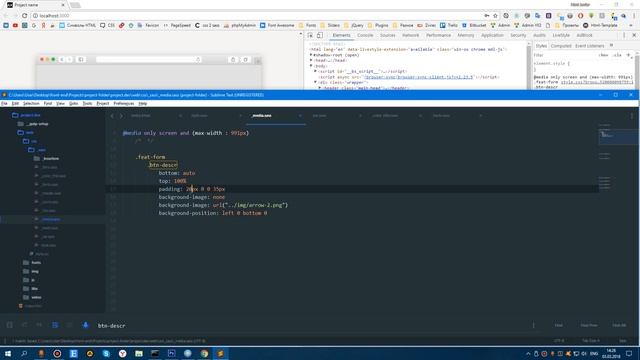The height and width of the screenshot is (360, 640).
Task: Click the Chrome address bar localhost
Action: pos(257,16)
